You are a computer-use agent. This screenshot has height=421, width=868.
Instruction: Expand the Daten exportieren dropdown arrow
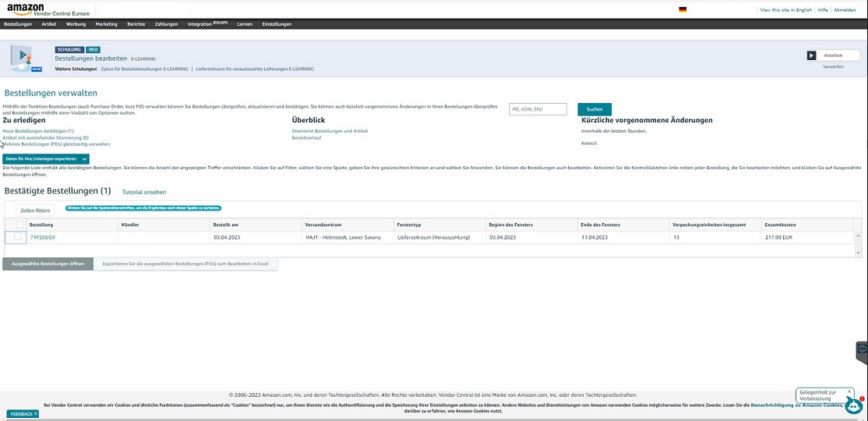pyautogui.click(x=84, y=158)
